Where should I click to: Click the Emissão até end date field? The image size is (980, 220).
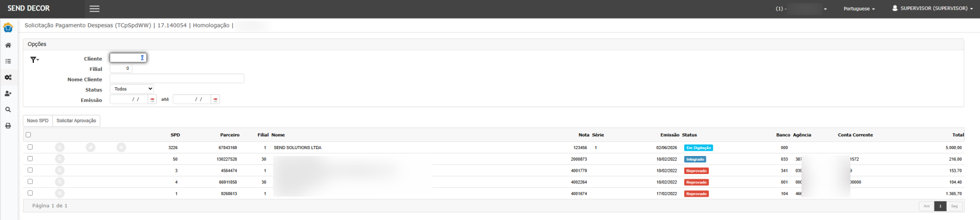point(192,100)
